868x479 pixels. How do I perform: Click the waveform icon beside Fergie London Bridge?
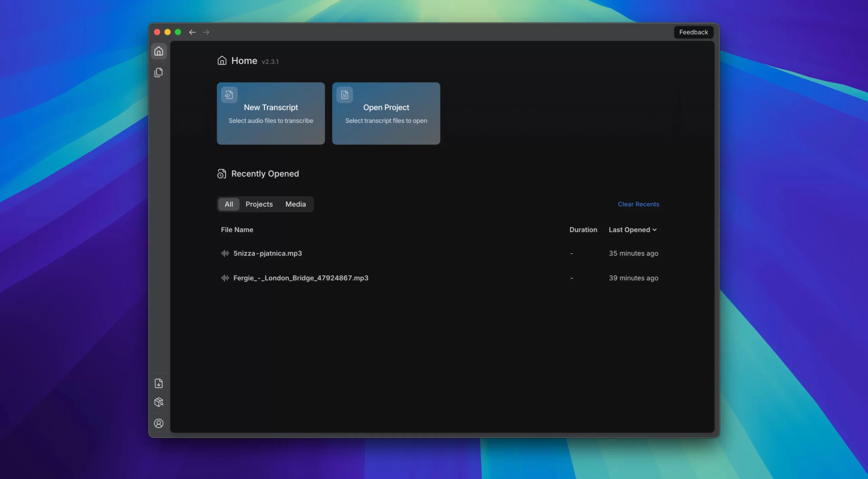click(x=225, y=278)
